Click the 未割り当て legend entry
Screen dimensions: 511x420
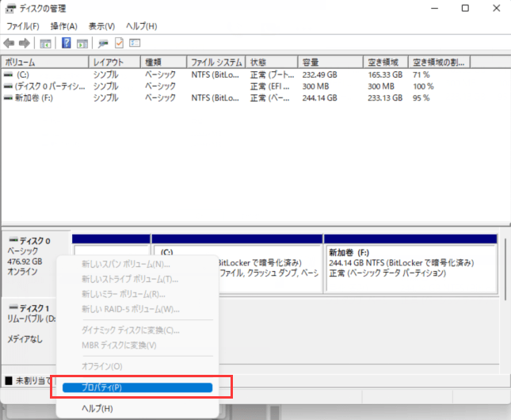28,380
